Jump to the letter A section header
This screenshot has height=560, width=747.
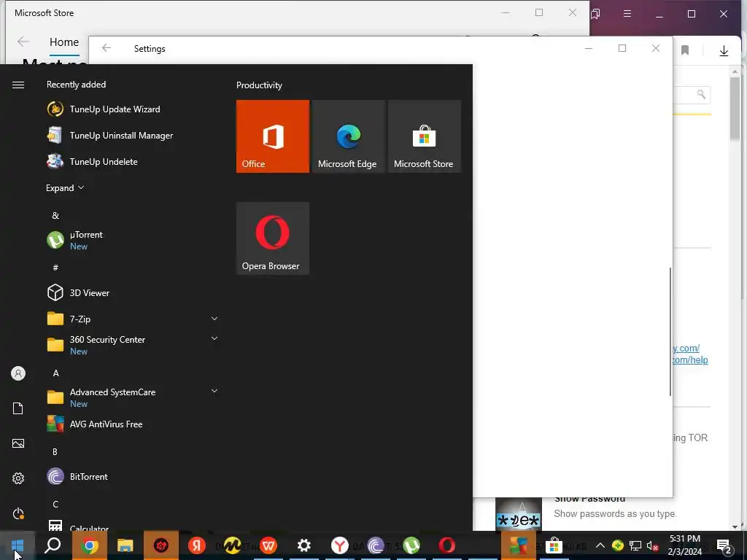click(55, 373)
